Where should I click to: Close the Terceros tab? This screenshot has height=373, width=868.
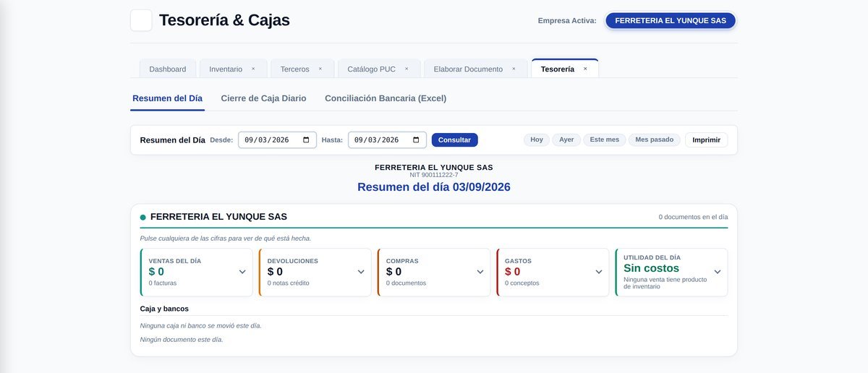pyautogui.click(x=320, y=69)
